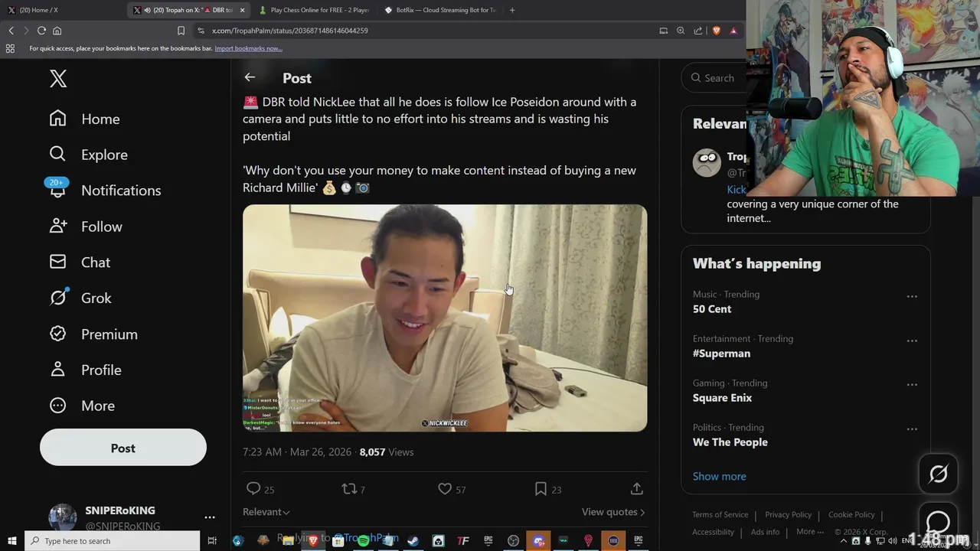The width and height of the screenshot is (980, 551).
Task: Switch to the BotRix browser tab
Action: 440,10
